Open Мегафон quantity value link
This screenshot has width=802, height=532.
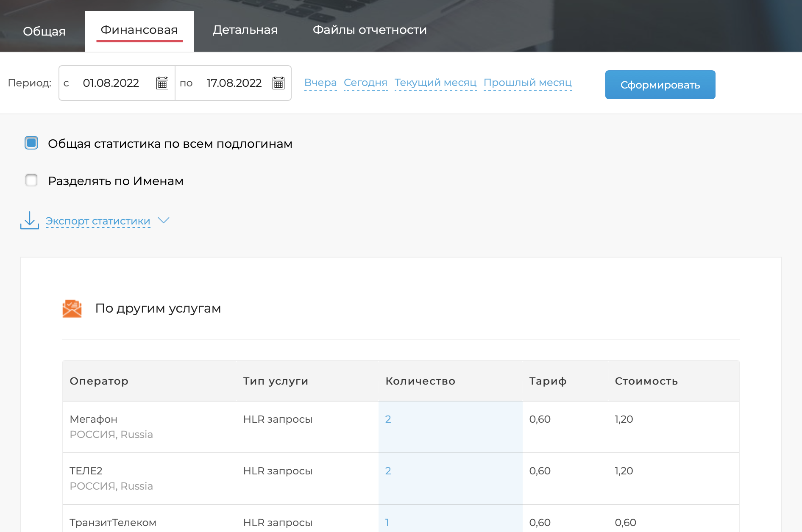[x=388, y=419]
